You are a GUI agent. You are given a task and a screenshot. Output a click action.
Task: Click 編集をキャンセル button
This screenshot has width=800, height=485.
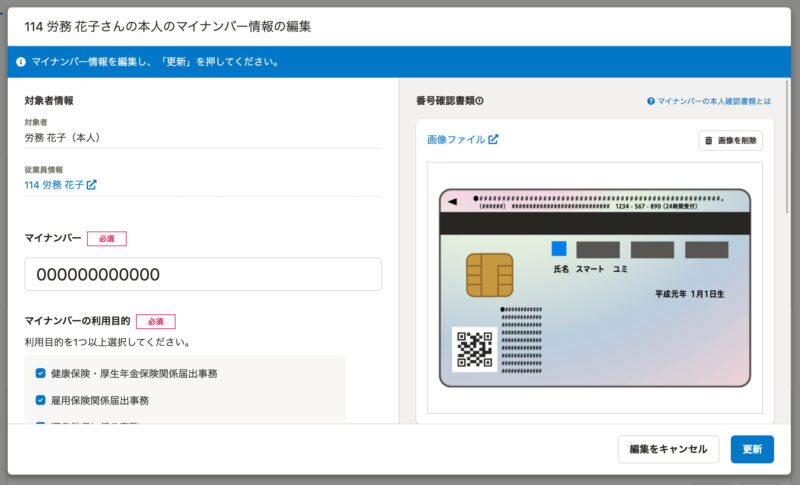click(x=668, y=449)
